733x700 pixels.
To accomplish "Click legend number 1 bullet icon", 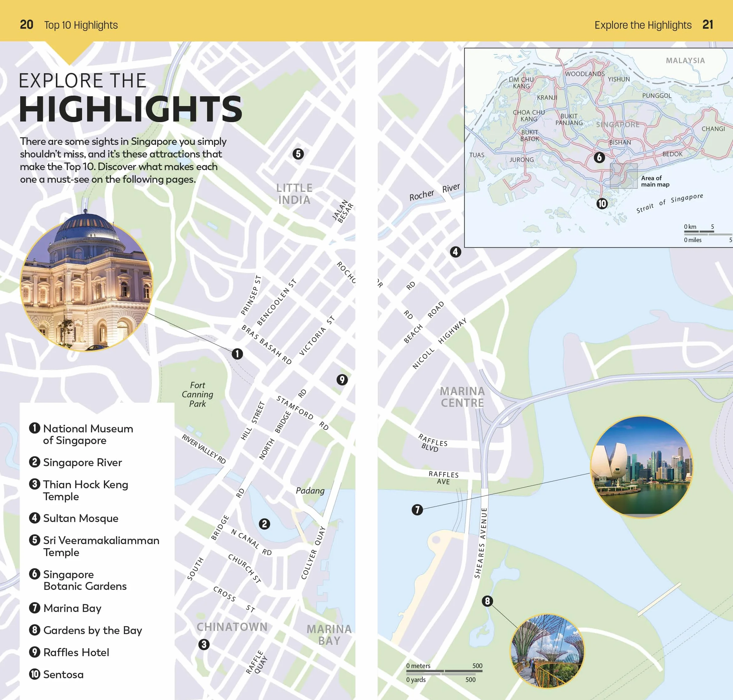I will pyautogui.click(x=35, y=428).
